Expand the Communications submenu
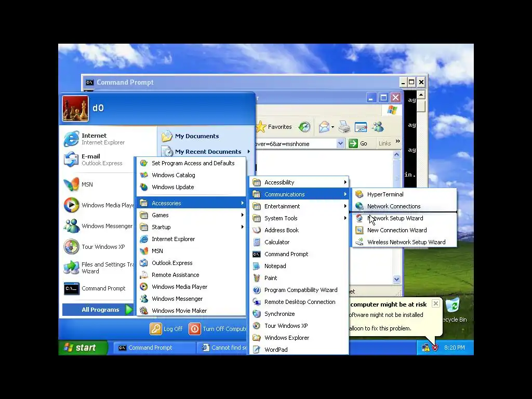This screenshot has width=532, height=399. pyautogui.click(x=299, y=194)
